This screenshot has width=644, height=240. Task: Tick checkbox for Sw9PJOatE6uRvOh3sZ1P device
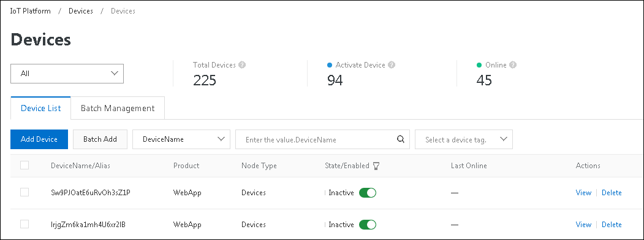coord(25,192)
